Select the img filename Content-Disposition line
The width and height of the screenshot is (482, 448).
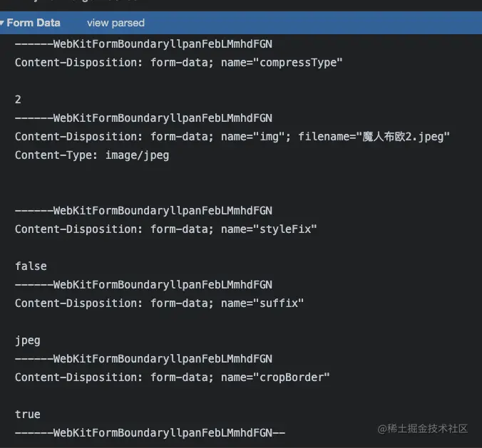232,137
